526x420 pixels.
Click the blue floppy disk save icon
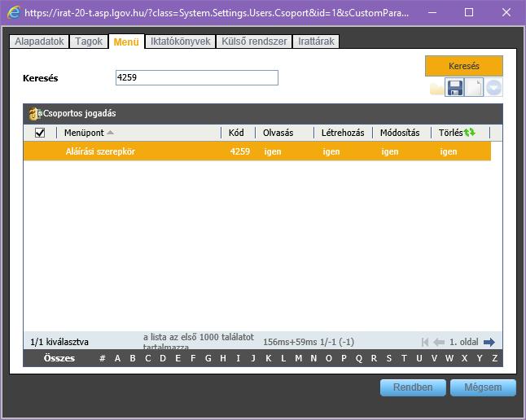coord(454,87)
